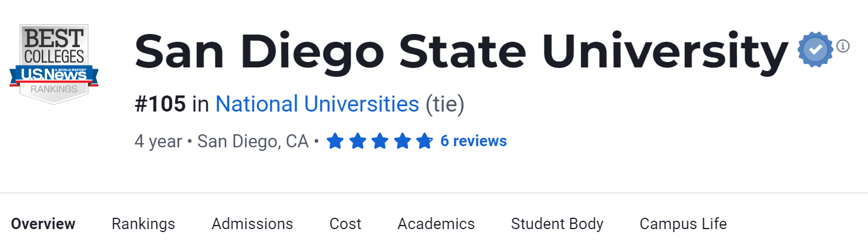Click the first rating star

[x=335, y=141]
